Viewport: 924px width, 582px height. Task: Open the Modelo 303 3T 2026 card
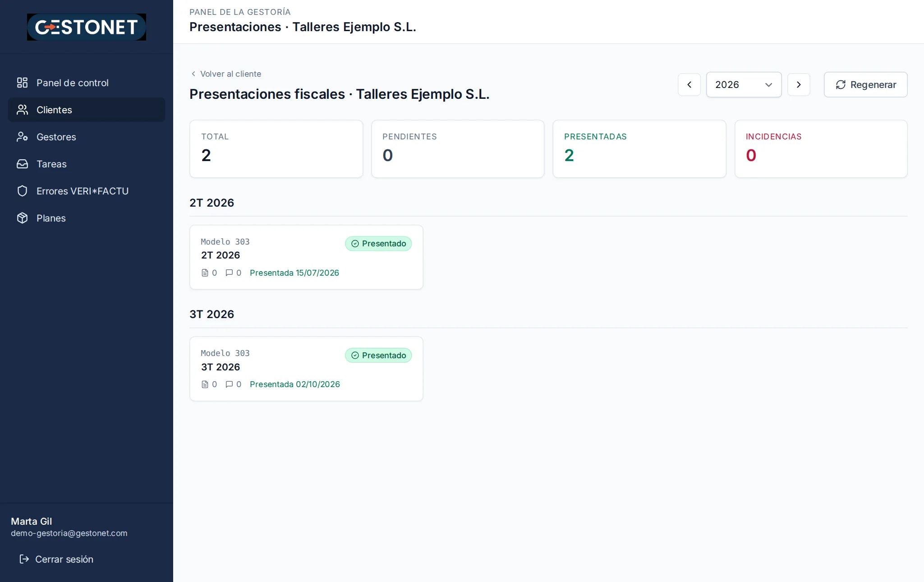(x=306, y=369)
